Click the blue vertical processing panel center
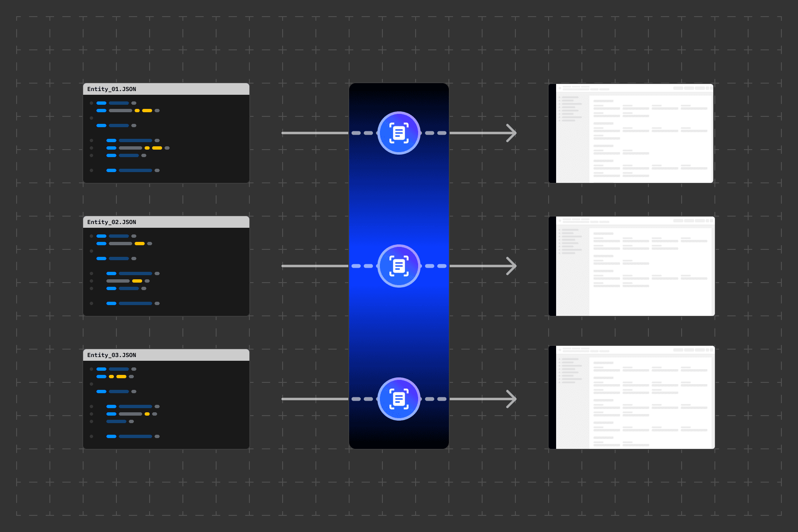Image resolution: width=798 pixels, height=532 pixels. [x=399, y=199]
